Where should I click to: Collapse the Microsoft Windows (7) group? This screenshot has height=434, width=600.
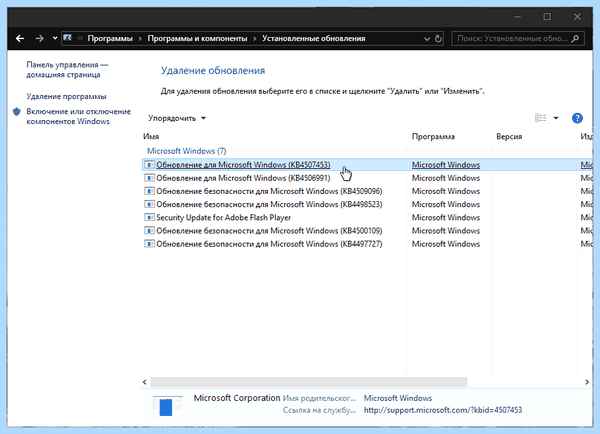coord(187,151)
